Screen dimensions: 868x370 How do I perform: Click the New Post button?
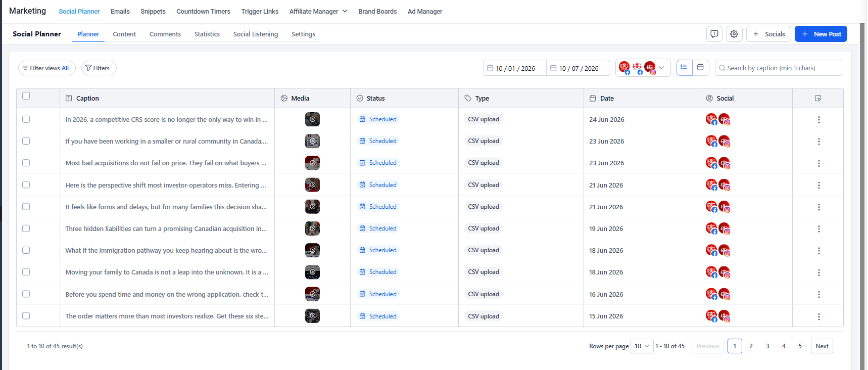821,34
